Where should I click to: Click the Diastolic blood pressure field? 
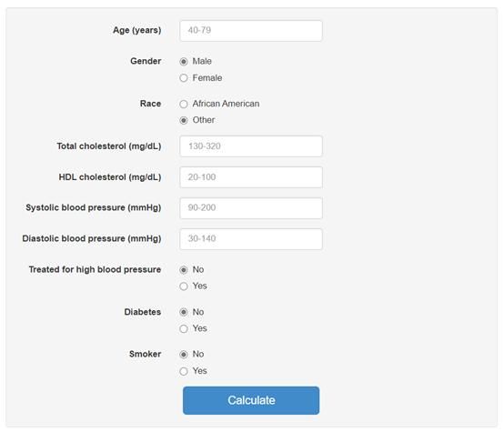[251, 239]
